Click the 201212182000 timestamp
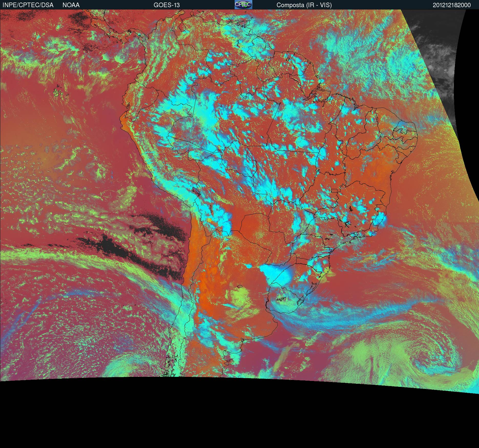 coord(452,5)
